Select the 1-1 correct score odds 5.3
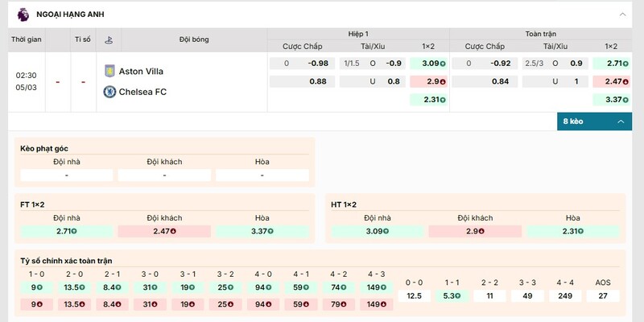Screen dimensions: 644x322 pos(452,296)
